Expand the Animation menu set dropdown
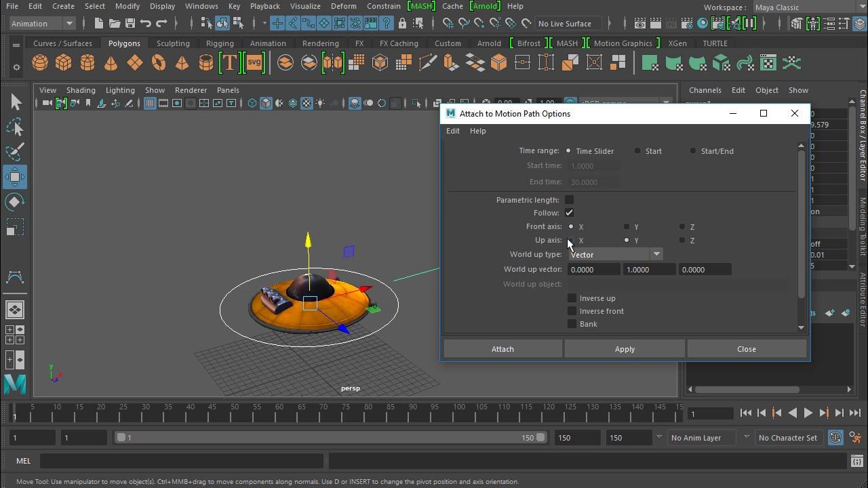 (42, 24)
